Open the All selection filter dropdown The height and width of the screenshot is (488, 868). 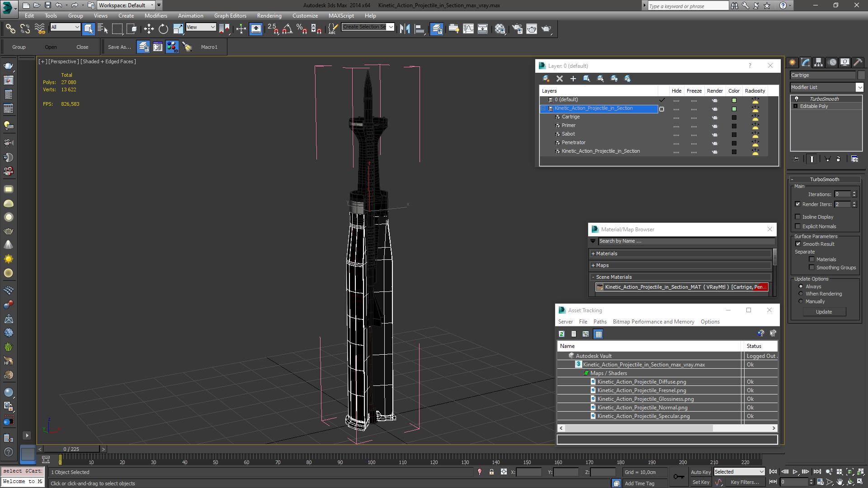tap(65, 27)
